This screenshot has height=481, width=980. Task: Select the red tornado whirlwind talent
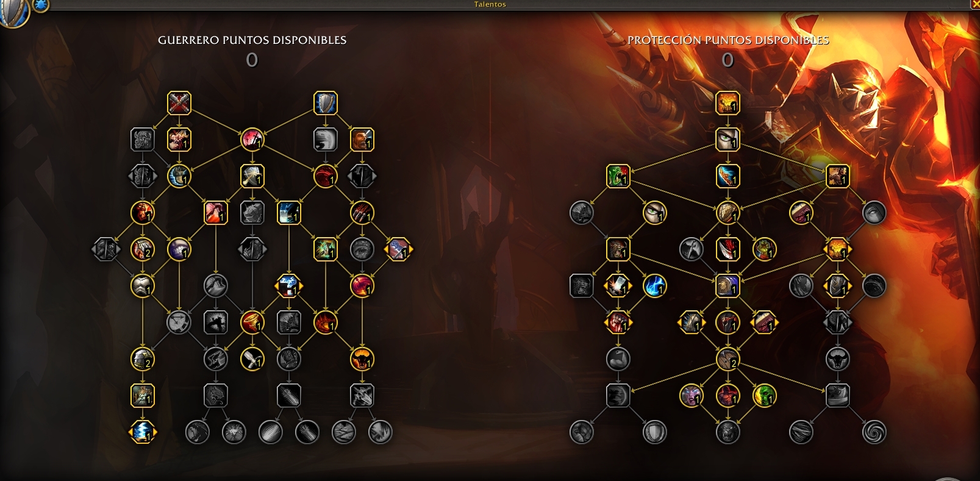point(252,322)
